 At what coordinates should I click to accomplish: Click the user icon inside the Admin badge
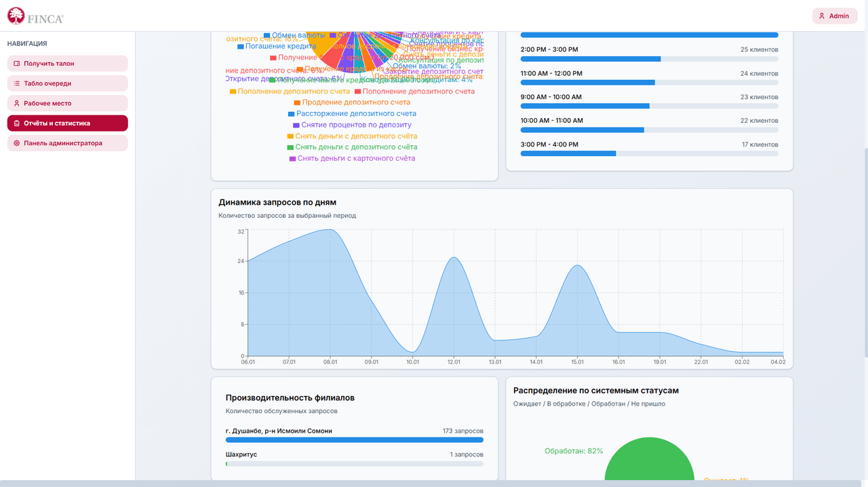(822, 16)
